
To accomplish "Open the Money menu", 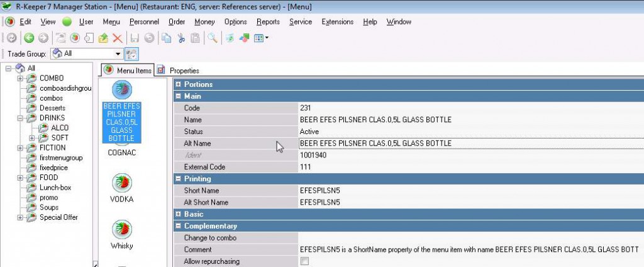I will [204, 22].
